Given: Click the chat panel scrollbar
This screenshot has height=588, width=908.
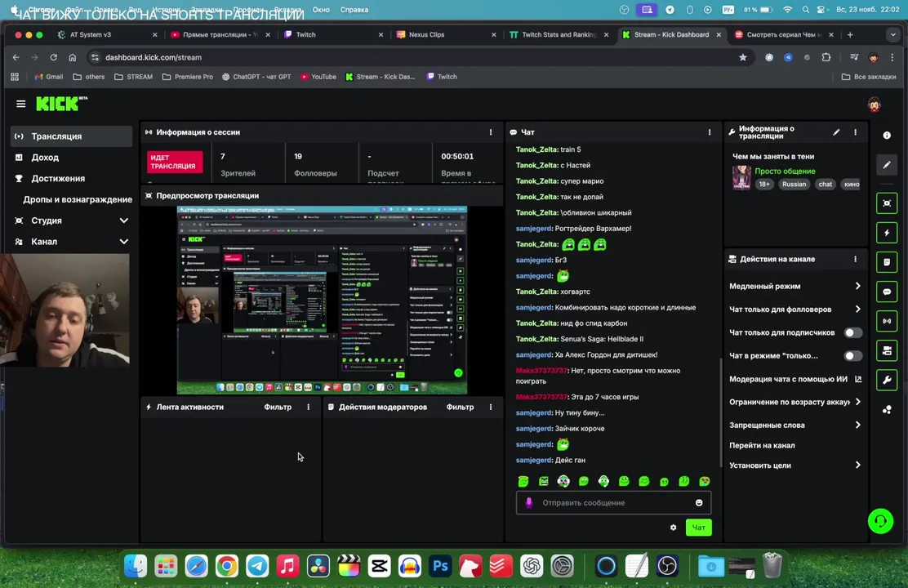Looking at the screenshot, I should pyautogui.click(x=721, y=412).
